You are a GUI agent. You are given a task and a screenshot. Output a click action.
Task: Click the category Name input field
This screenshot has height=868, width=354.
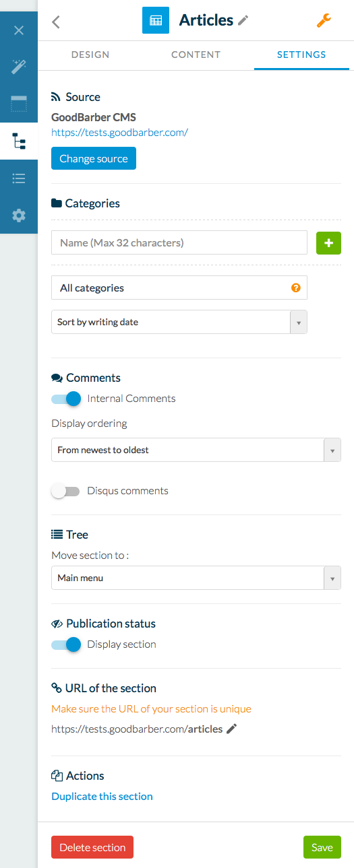179,242
